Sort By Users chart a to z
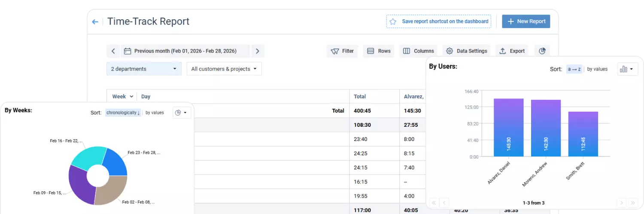 coord(574,69)
